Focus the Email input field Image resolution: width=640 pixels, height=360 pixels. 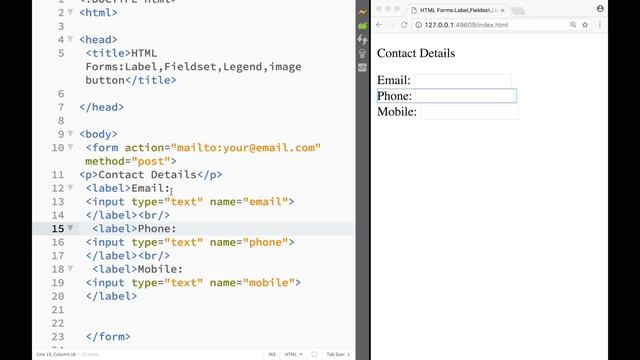(x=462, y=80)
